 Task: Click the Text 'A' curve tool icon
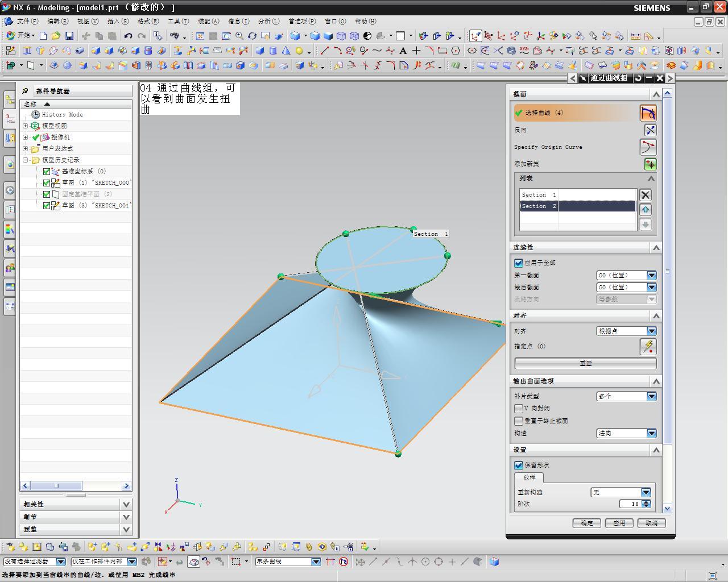[x=403, y=51]
